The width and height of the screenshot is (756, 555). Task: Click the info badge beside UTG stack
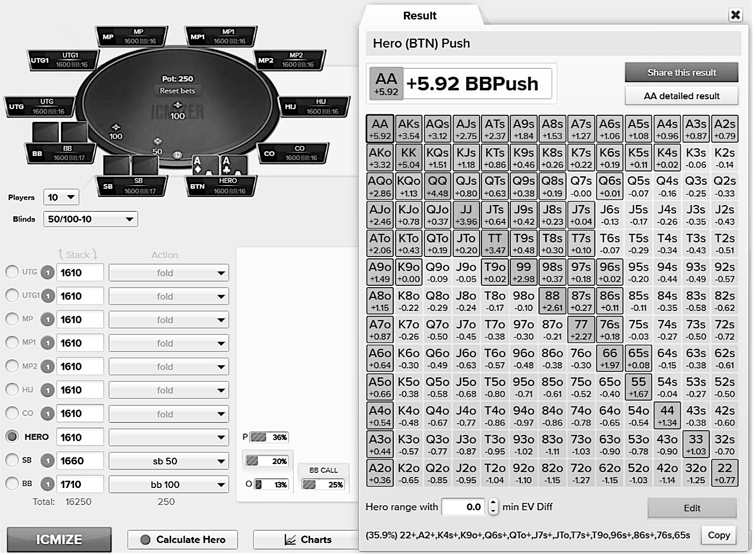pos(47,273)
